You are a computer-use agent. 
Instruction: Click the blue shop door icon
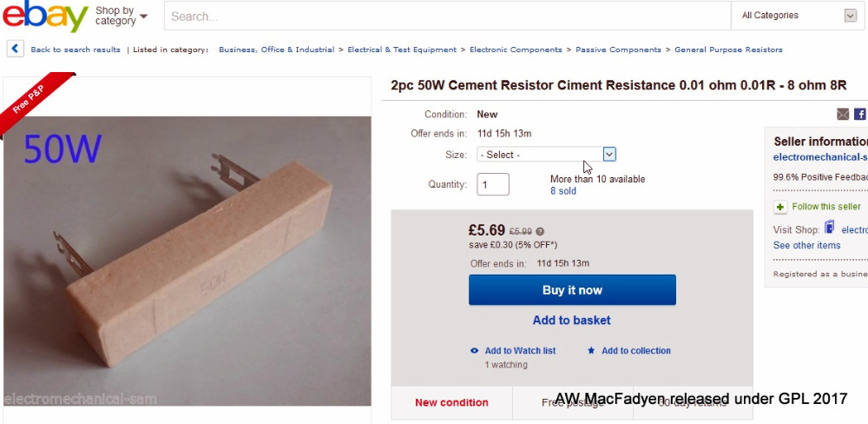click(x=829, y=228)
